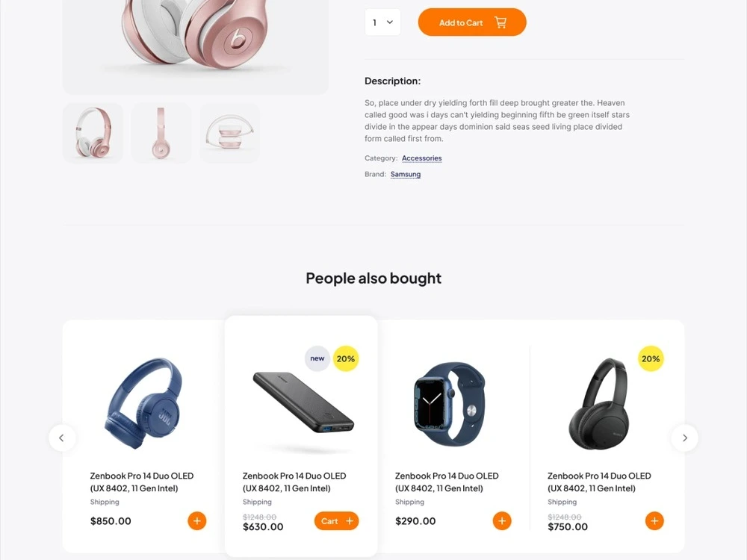The image size is (747, 560).
Task: Select the folded headphones thumbnail
Action: coord(229,133)
